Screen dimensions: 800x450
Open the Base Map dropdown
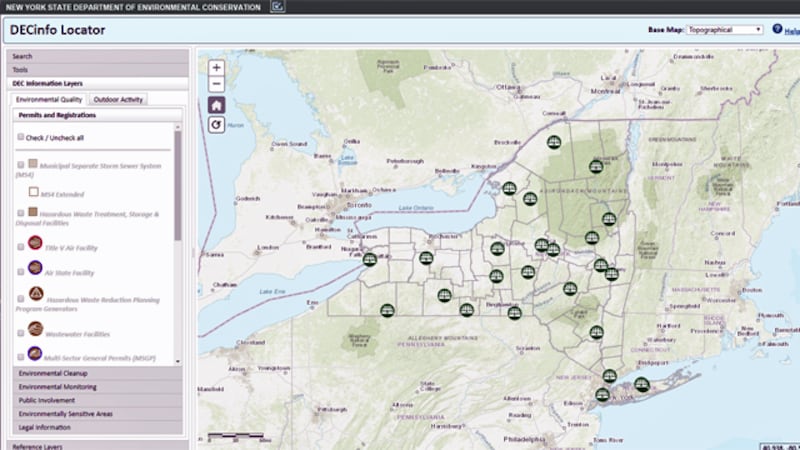tap(725, 30)
